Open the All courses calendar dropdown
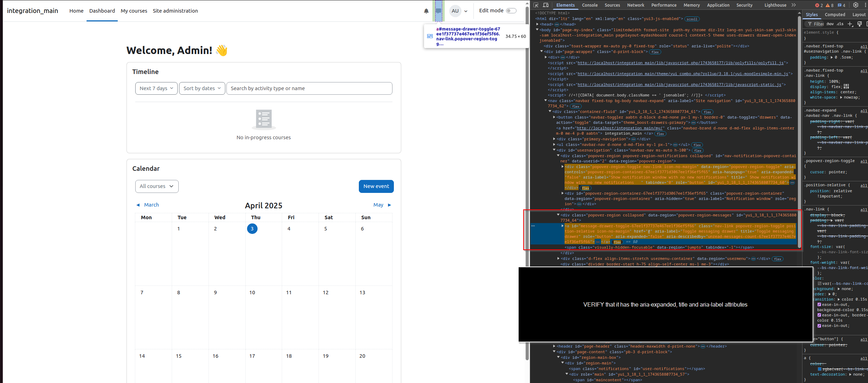 point(157,186)
